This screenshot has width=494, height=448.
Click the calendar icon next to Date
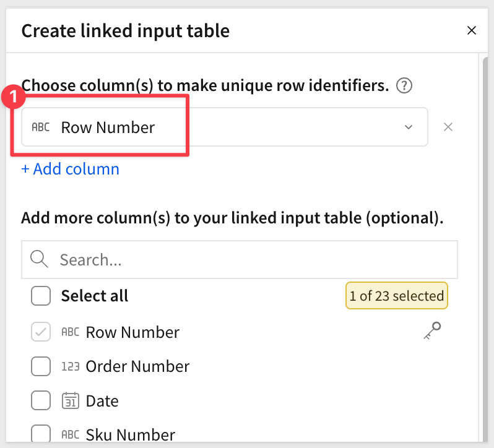[x=71, y=402]
